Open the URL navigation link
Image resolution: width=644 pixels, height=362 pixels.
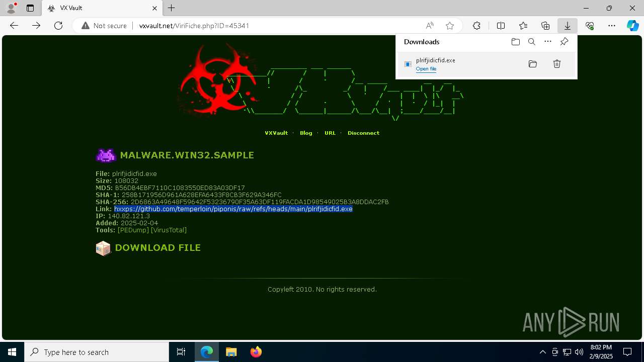(330, 133)
